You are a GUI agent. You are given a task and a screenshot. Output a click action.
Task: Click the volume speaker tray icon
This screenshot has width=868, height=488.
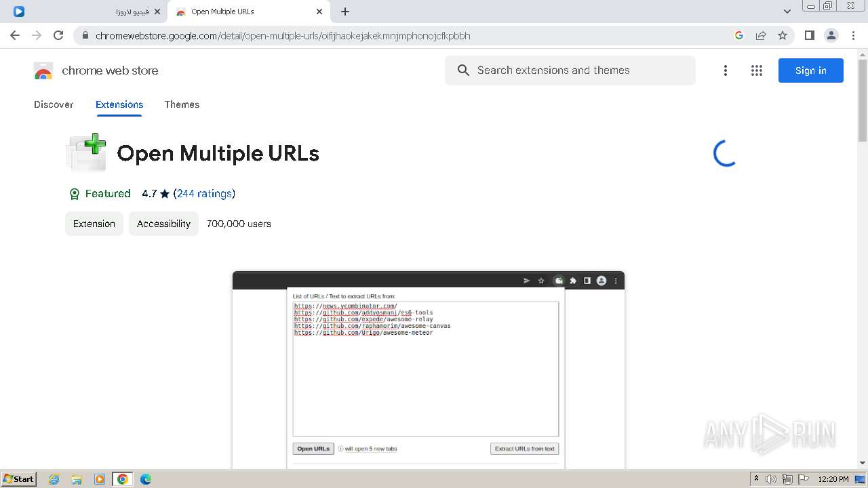coord(771,479)
